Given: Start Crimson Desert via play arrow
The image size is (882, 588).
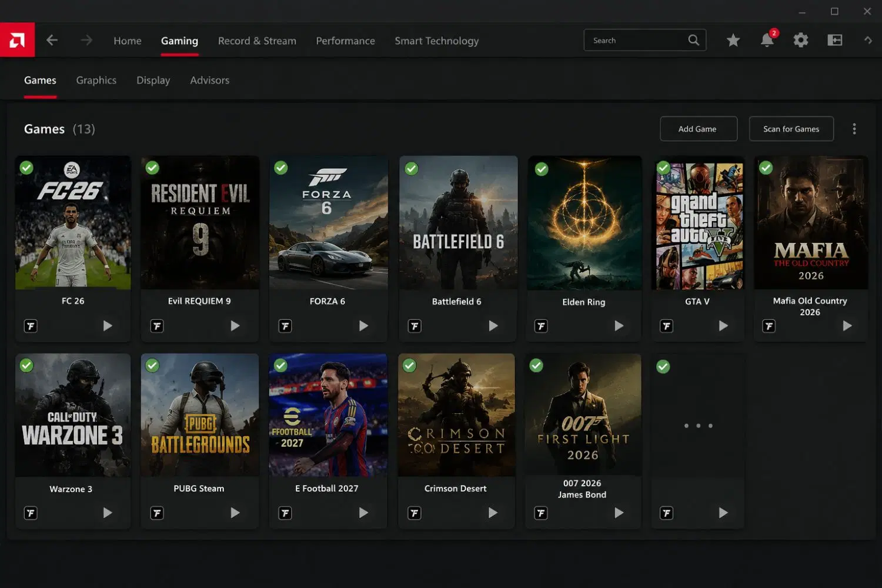Looking at the screenshot, I should click(493, 513).
